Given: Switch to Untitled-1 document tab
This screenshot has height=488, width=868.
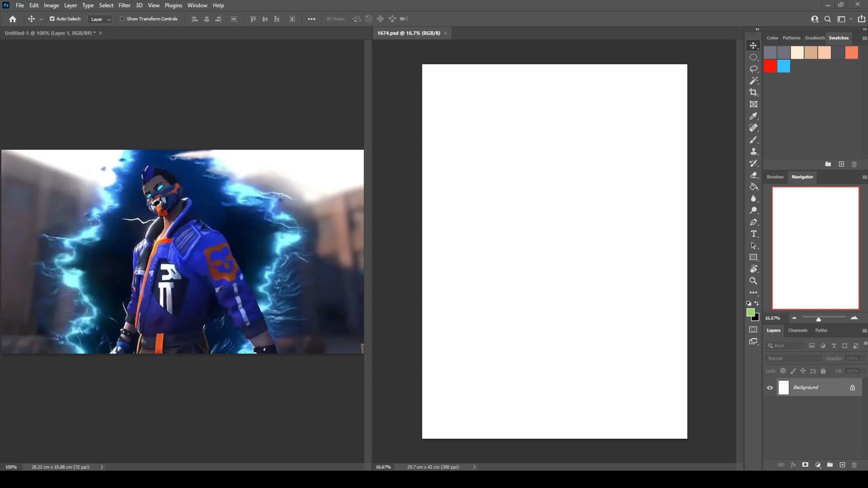Looking at the screenshot, I should 50,33.
